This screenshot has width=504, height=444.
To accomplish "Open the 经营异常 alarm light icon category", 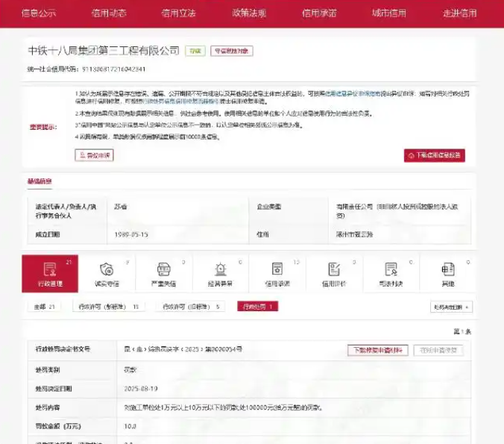I will pyautogui.click(x=221, y=273).
